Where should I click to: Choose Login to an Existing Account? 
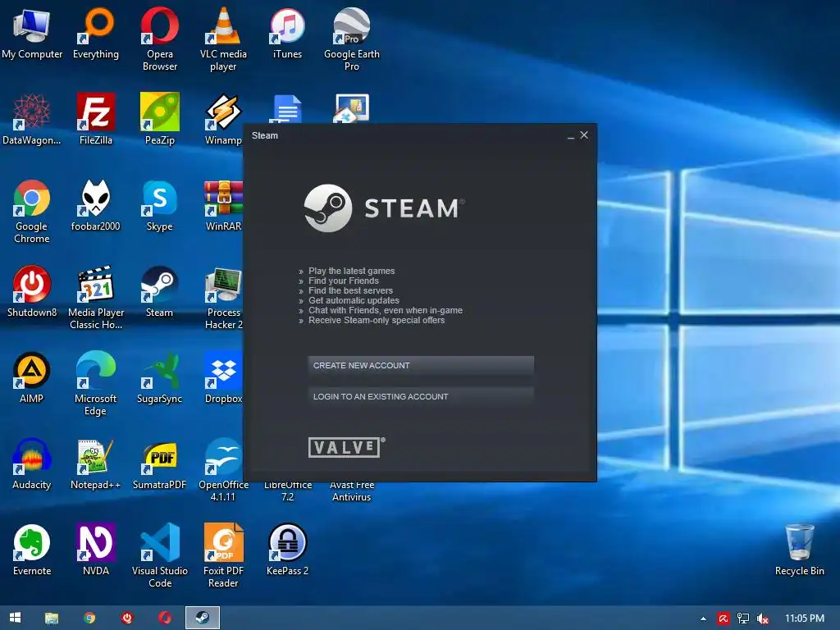pos(421,396)
